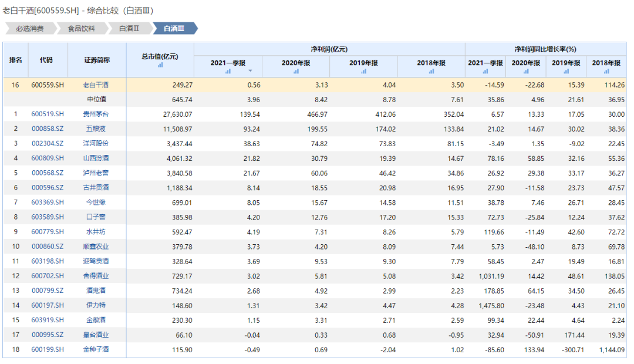Viewport: 634px width, 364px height.
Task: Switch to the 食品饮料 breadcrumb tab
Action: (x=81, y=28)
